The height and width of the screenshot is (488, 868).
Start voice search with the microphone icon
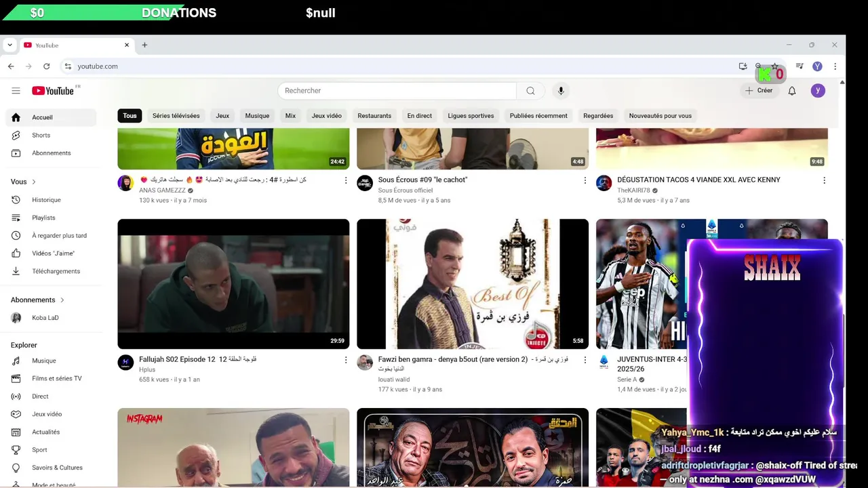561,91
